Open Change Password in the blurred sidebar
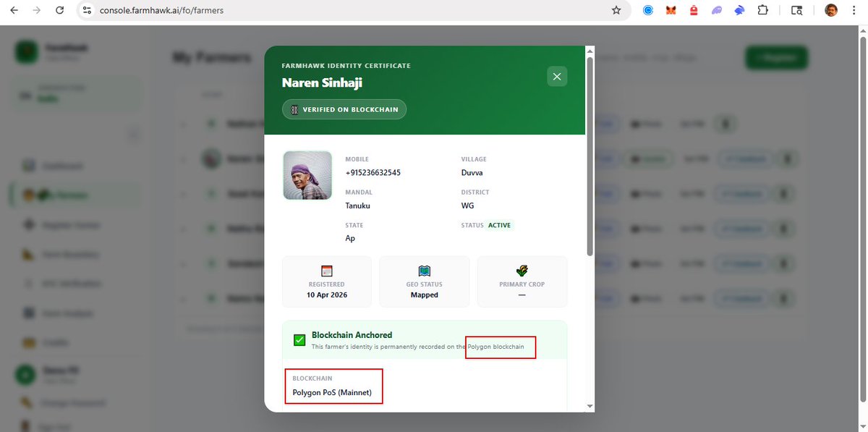 (72, 403)
